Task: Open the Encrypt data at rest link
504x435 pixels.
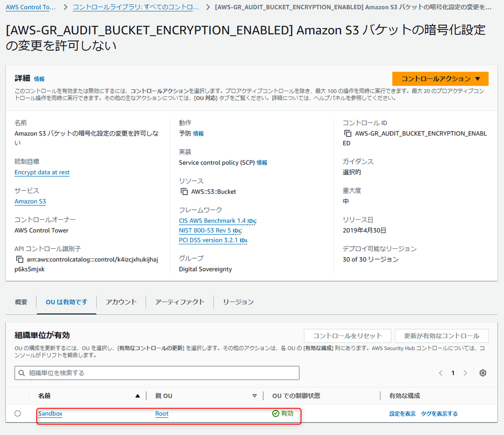Action: [x=42, y=172]
